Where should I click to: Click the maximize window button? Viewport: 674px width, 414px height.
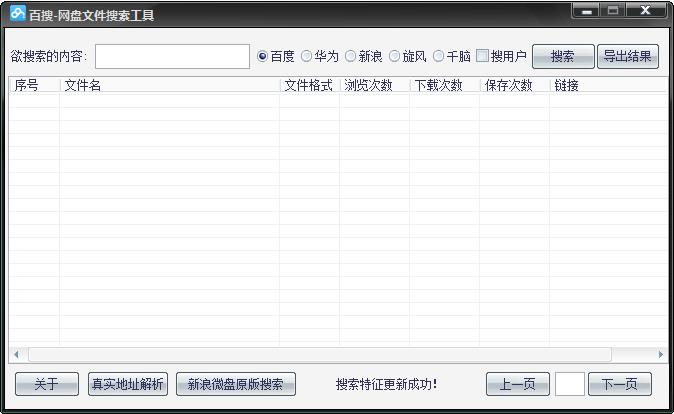[x=613, y=11]
